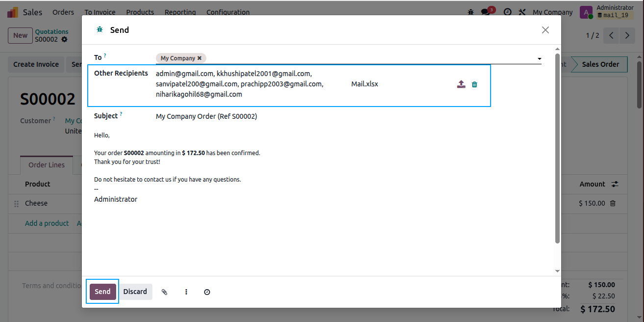Click the $ 150.00 amount cell
644x322 pixels.
tap(592, 203)
